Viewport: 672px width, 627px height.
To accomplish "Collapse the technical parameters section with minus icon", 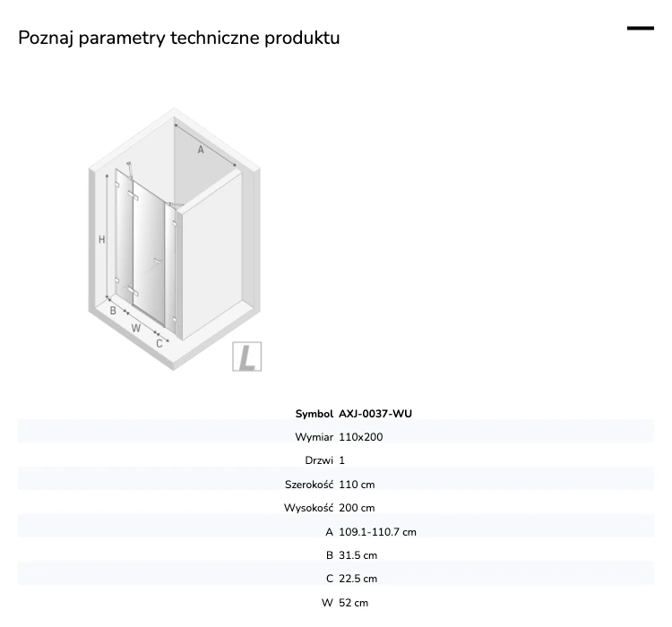I will 641,29.
